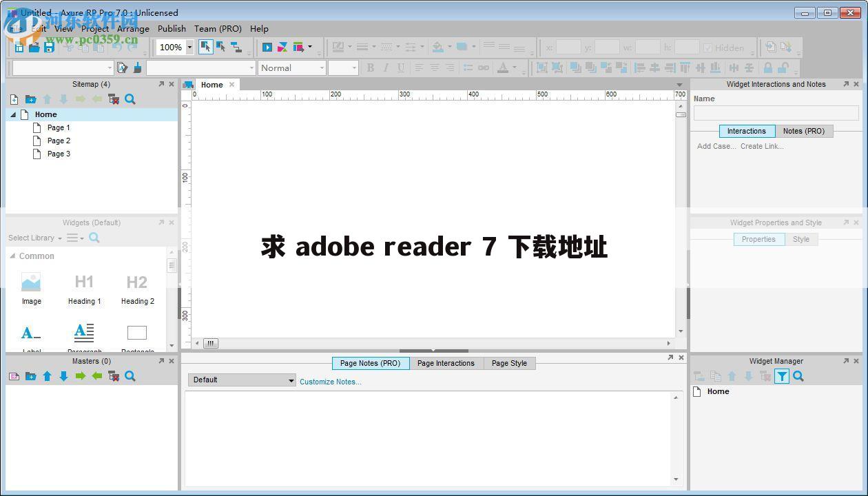868x496 pixels.
Task: Click the widget Name input field
Action: (776, 113)
